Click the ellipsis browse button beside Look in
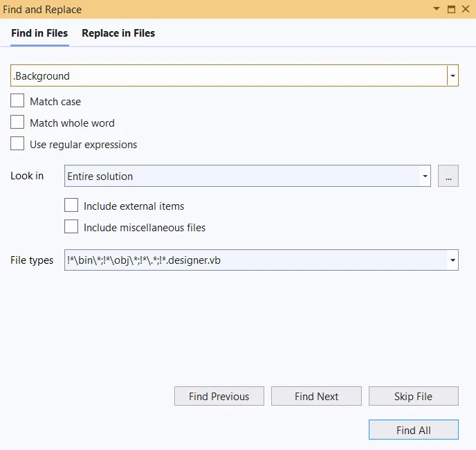This screenshot has height=450, width=476. pyautogui.click(x=448, y=177)
